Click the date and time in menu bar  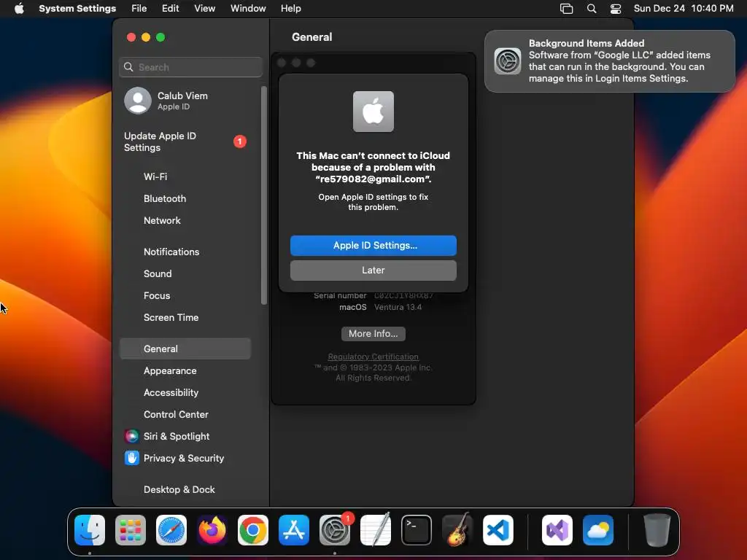(x=683, y=9)
